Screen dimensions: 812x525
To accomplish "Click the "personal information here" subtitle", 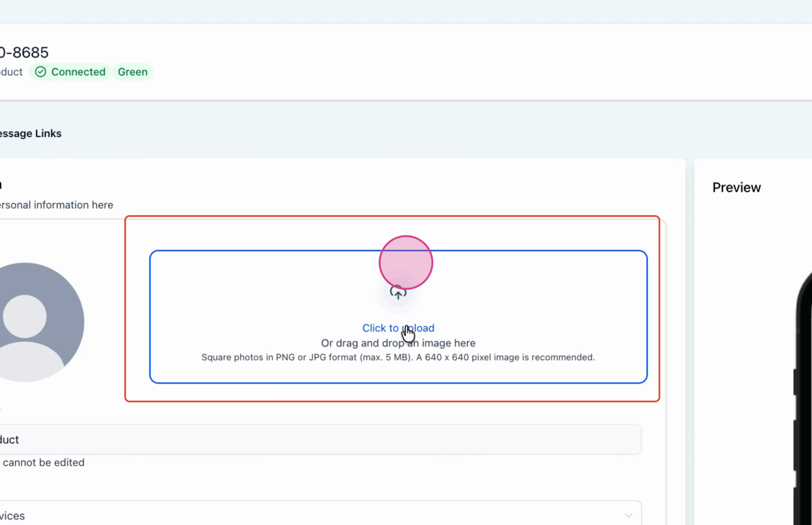I will click(56, 205).
